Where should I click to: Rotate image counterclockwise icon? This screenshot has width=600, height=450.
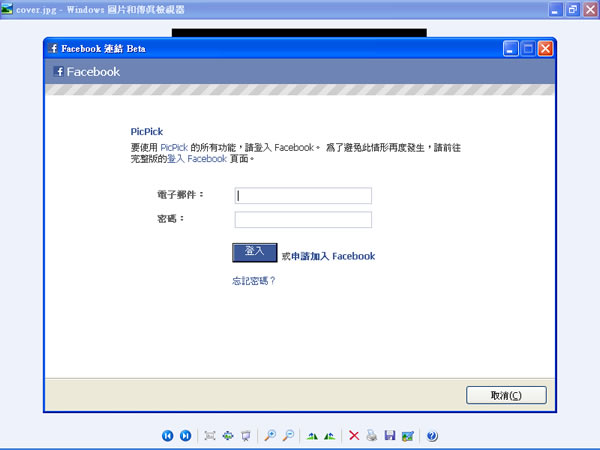pos(329,435)
